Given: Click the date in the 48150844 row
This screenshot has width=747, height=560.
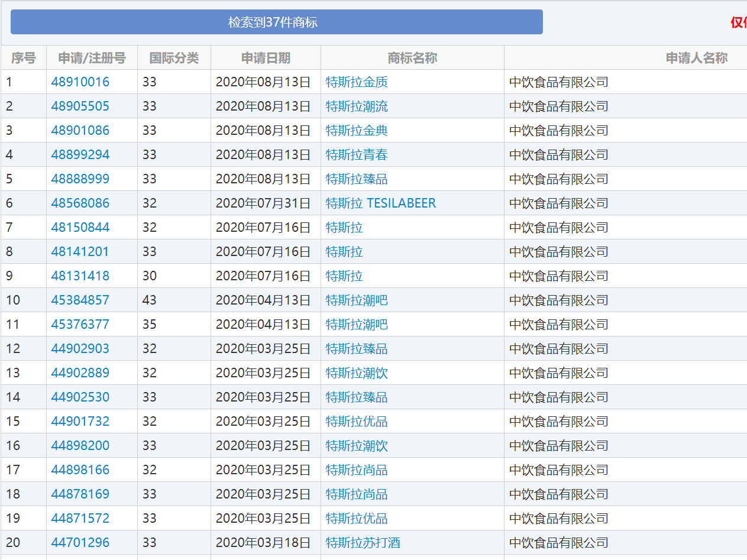Looking at the screenshot, I should (263, 228).
